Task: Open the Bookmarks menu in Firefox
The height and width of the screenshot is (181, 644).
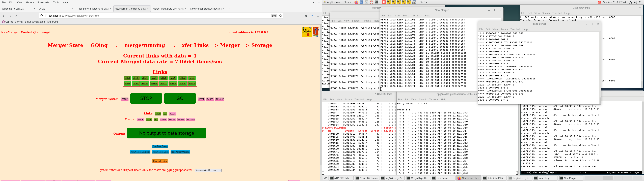Action: click(x=43, y=3)
